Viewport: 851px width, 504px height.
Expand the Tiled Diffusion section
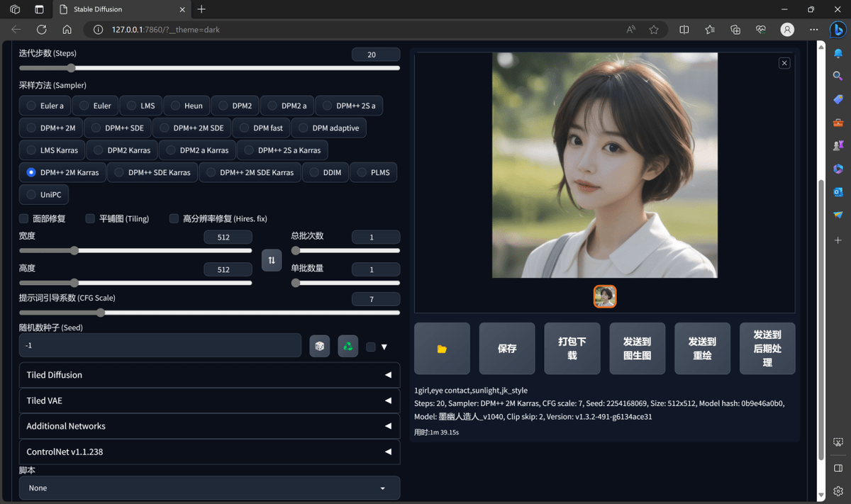click(x=209, y=374)
